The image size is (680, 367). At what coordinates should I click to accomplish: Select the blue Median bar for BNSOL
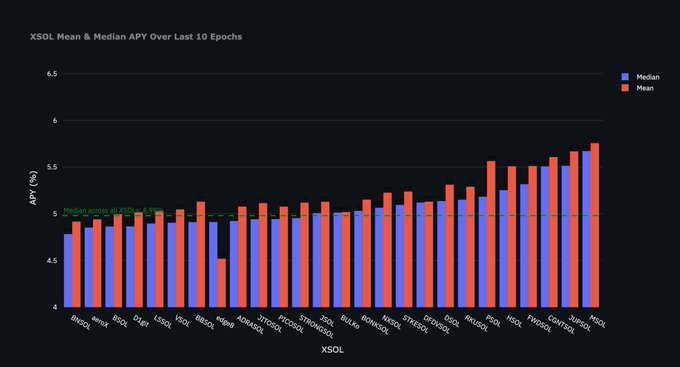(x=68, y=271)
